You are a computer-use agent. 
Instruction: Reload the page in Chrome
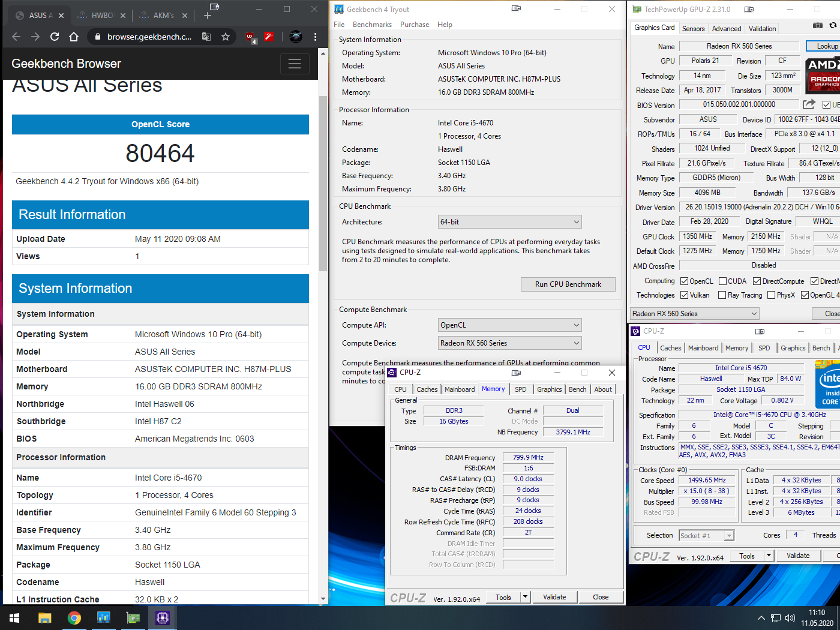point(55,37)
